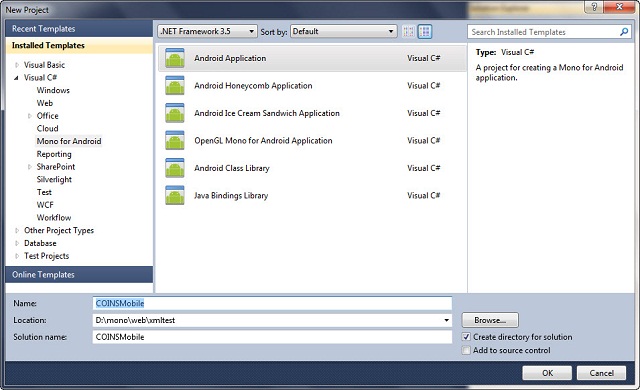This screenshot has height=390, width=640.
Task: Switch to small icons view
Action: 409,31
